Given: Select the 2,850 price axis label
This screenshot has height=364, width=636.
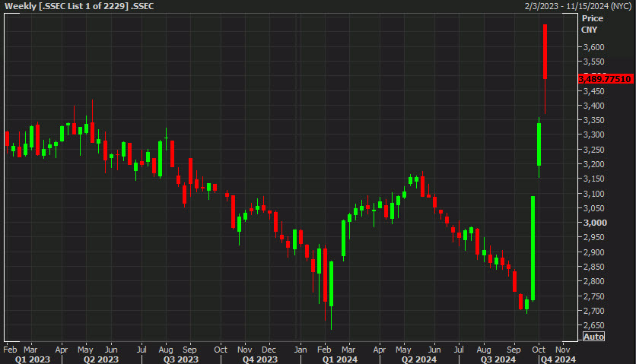Looking at the screenshot, I should 594,267.
